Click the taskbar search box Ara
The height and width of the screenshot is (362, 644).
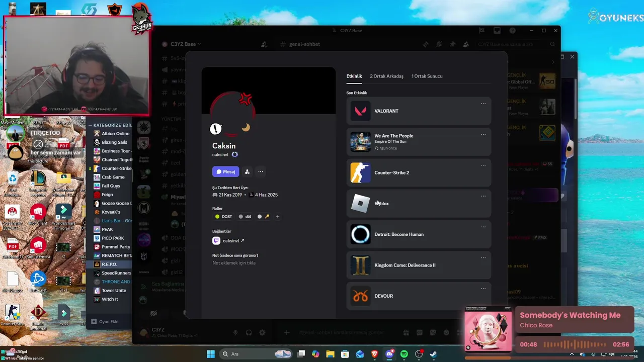(257, 354)
